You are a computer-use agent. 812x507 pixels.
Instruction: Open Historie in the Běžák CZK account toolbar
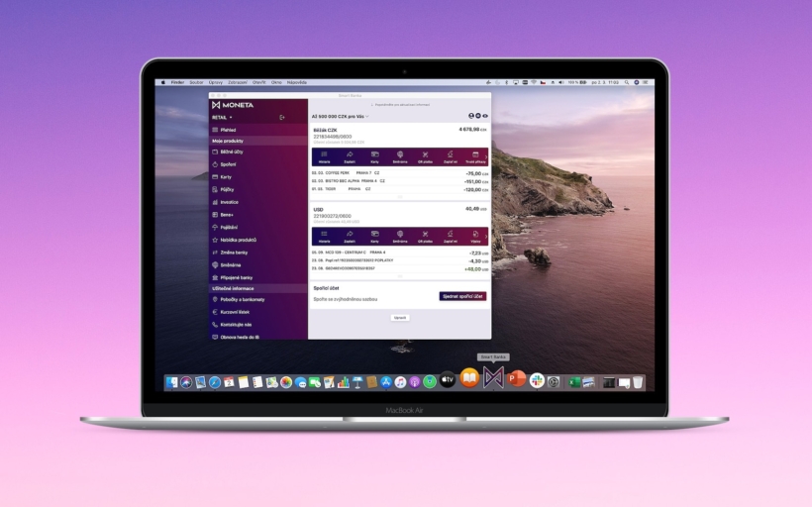(x=324, y=154)
